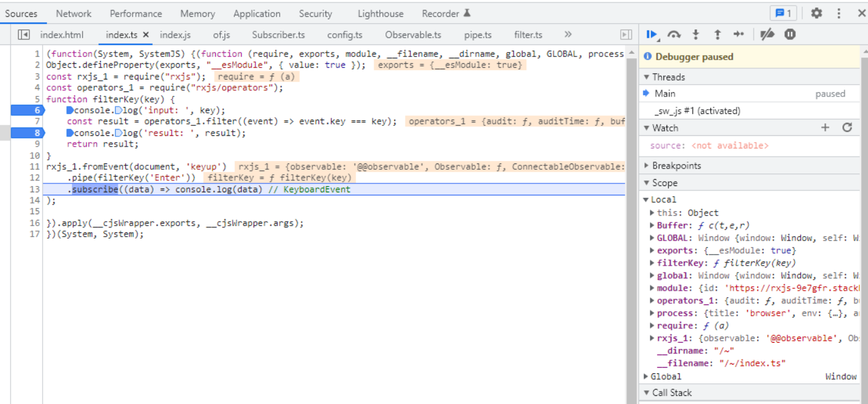Image resolution: width=868 pixels, height=404 pixels.
Task: Set a breakpoint on line 13
Action: point(35,189)
